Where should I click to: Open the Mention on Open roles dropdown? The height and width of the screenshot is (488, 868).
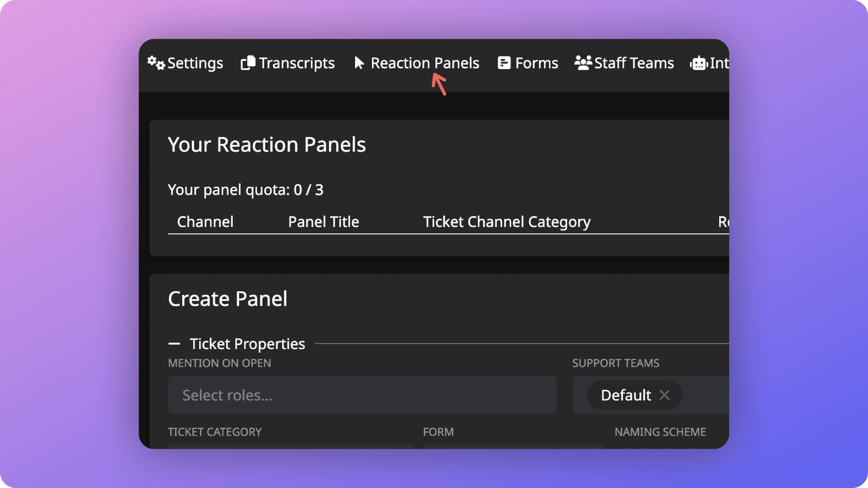(362, 395)
